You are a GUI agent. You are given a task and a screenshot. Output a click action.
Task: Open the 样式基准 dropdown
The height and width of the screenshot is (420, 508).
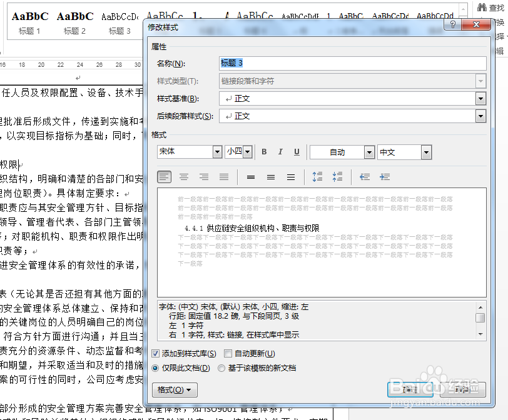[x=480, y=97]
